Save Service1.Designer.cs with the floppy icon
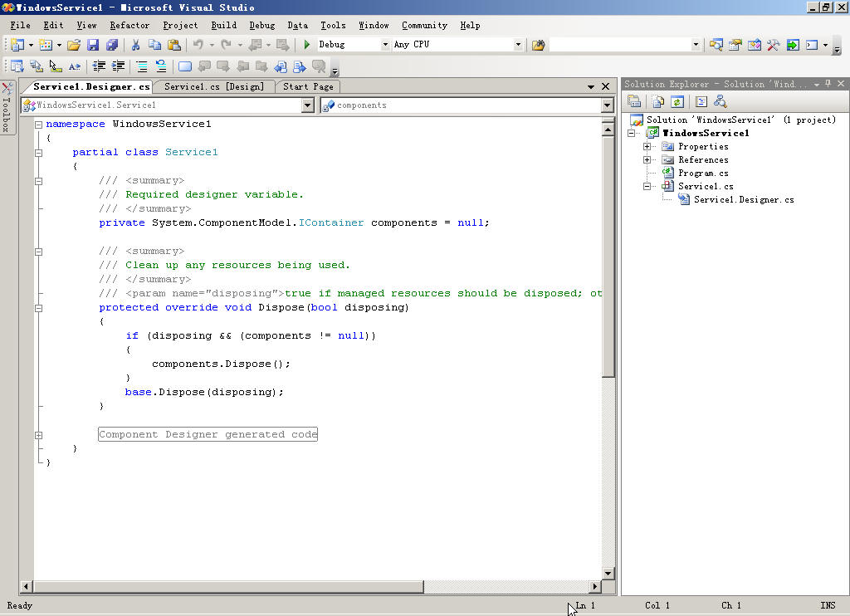Viewport: 850px width, 616px height. 93,45
